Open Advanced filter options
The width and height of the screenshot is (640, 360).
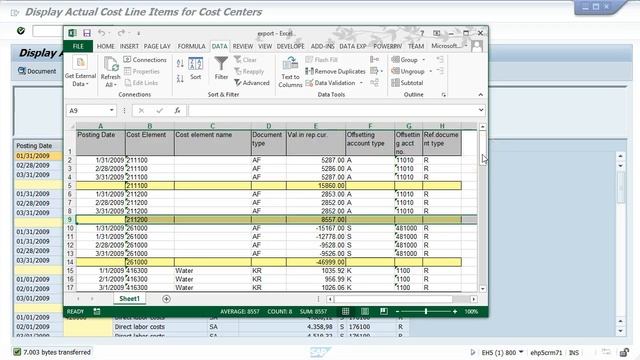(252, 83)
